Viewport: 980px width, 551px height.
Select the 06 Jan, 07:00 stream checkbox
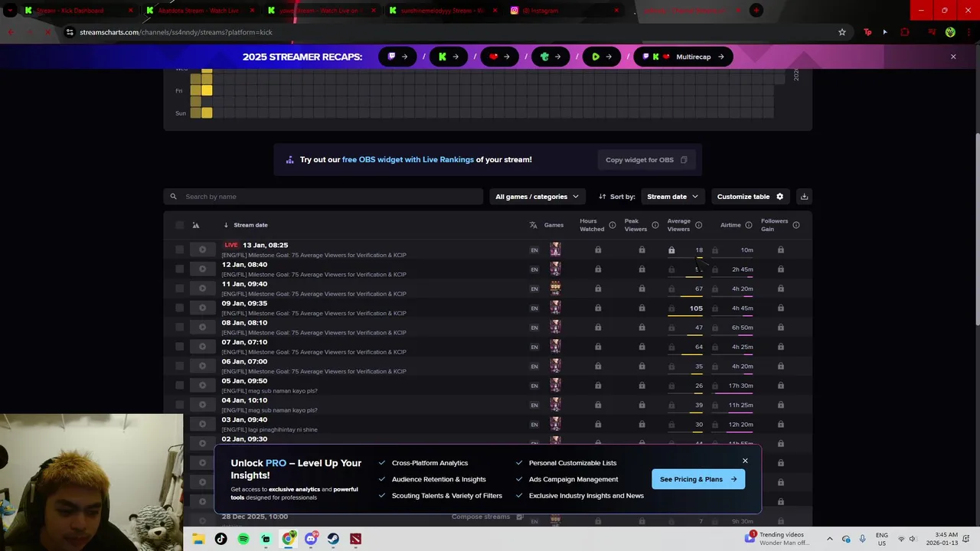[x=179, y=366]
